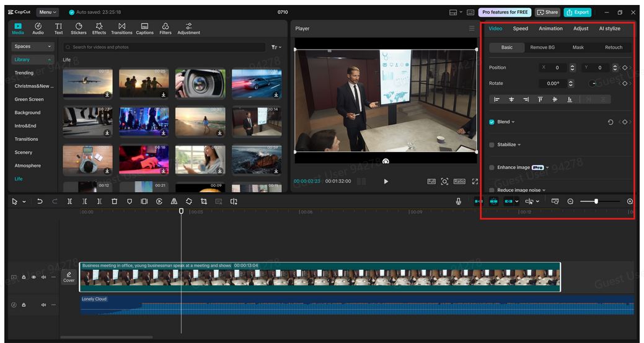Open the Spaces dropdown
The image size is (644, 343).
tap(33, 47)
